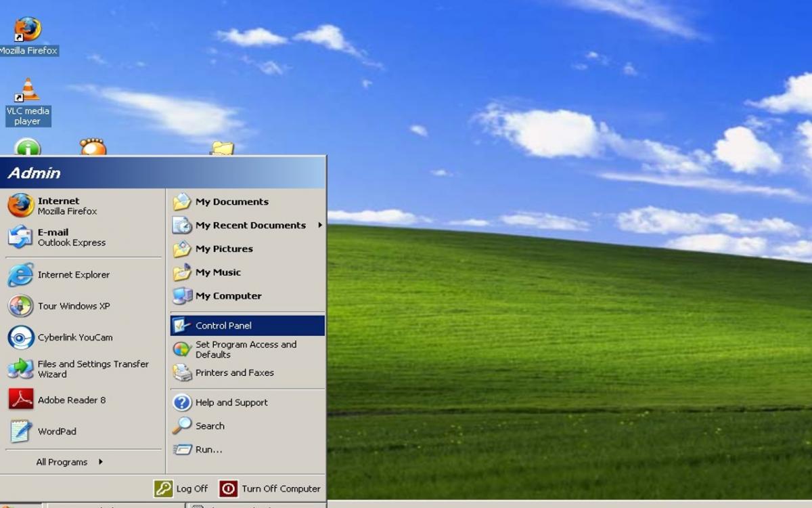Open the My Pictures folder
This screenshot has height=508, width=812.
pyautogui.click(x=248, y=249)
